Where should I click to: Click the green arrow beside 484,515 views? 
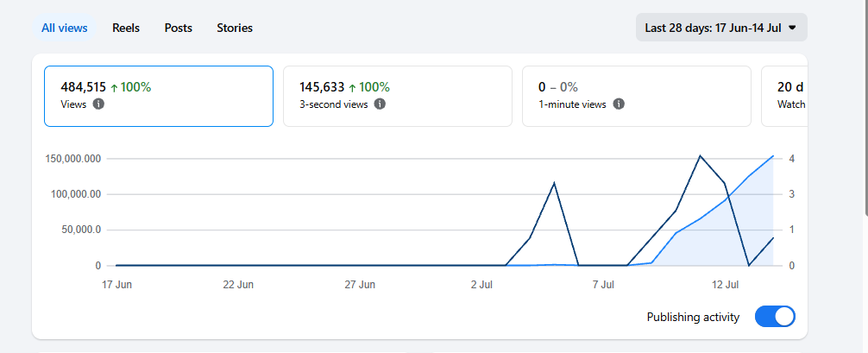[114, 87]
